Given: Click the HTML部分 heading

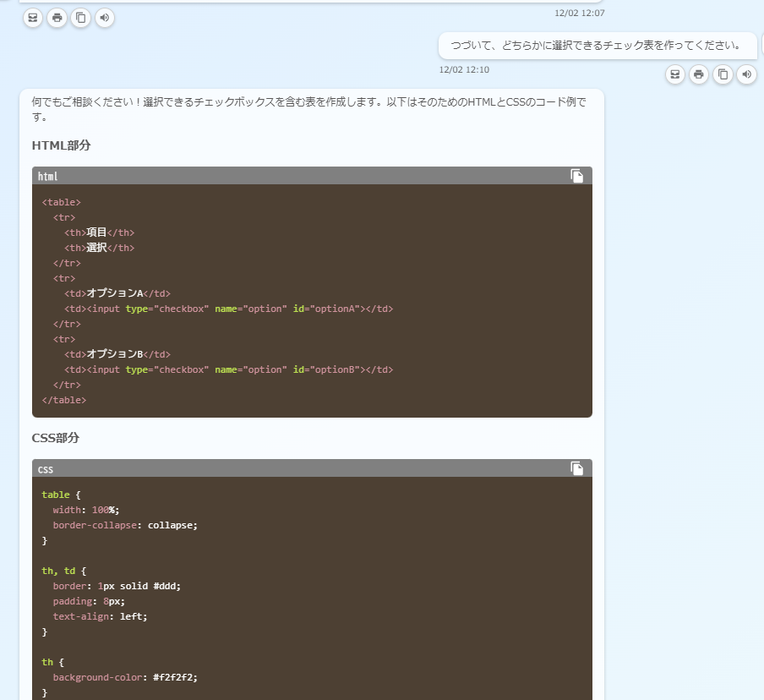Looking at the screenshot, I should (61, 145).
